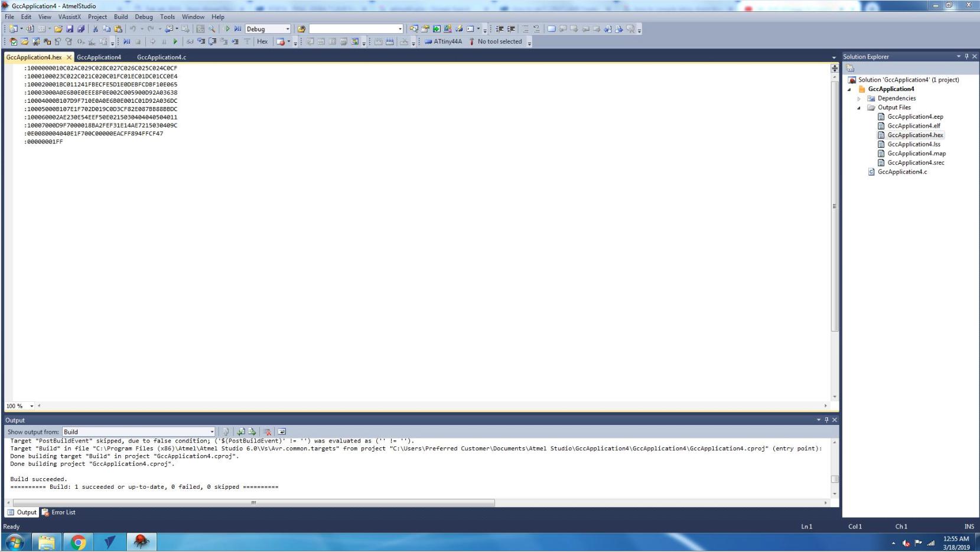The height and width of the screenshot is (552, 980).
Task: Open the Debug configuration dropdown
Action: click(x=288, y=29)
